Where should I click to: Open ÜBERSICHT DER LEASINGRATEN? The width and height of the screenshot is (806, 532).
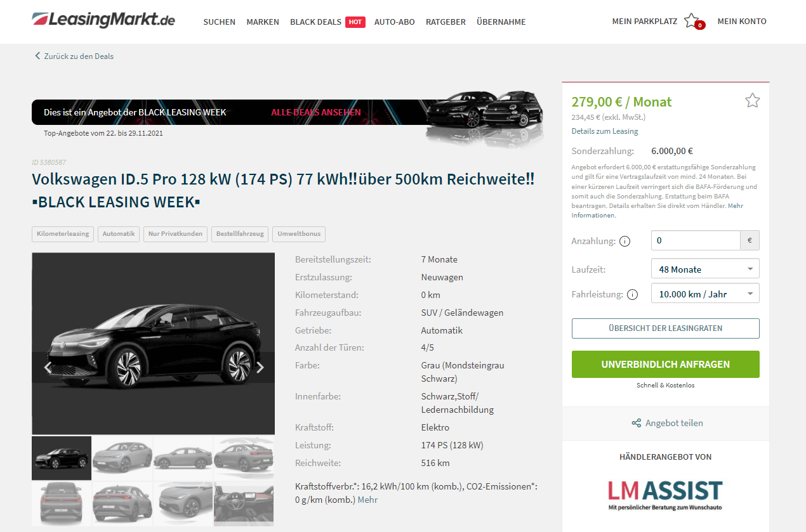click(x=666, y=328)
